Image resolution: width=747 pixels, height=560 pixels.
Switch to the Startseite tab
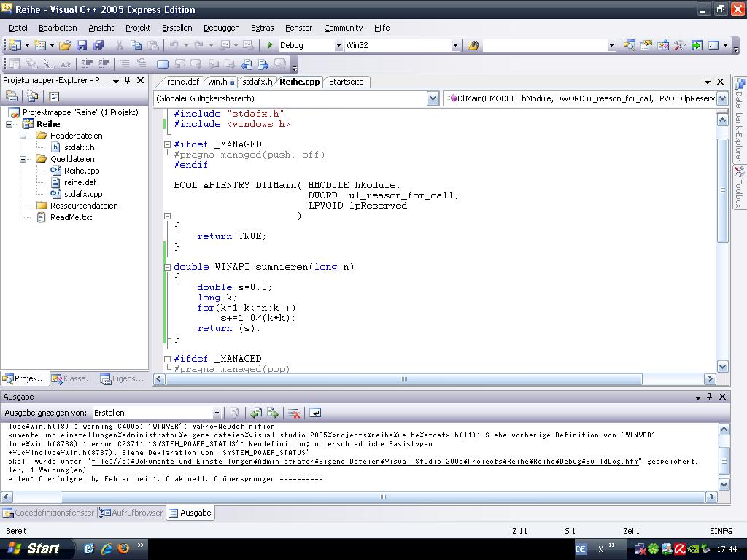(x=347, y=82)
